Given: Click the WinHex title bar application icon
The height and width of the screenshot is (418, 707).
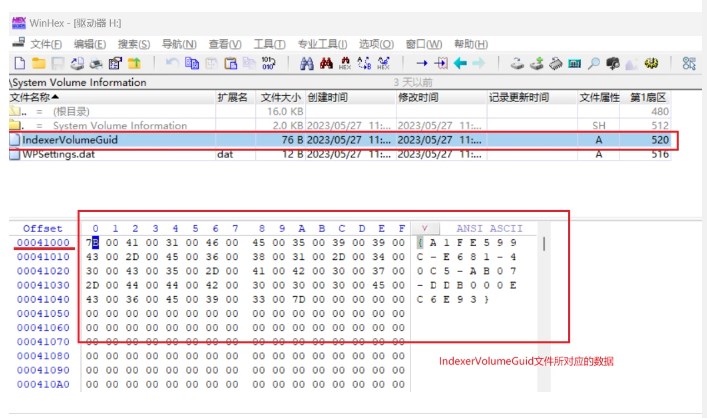Looking at the screenshot, I should click(18, 23).
